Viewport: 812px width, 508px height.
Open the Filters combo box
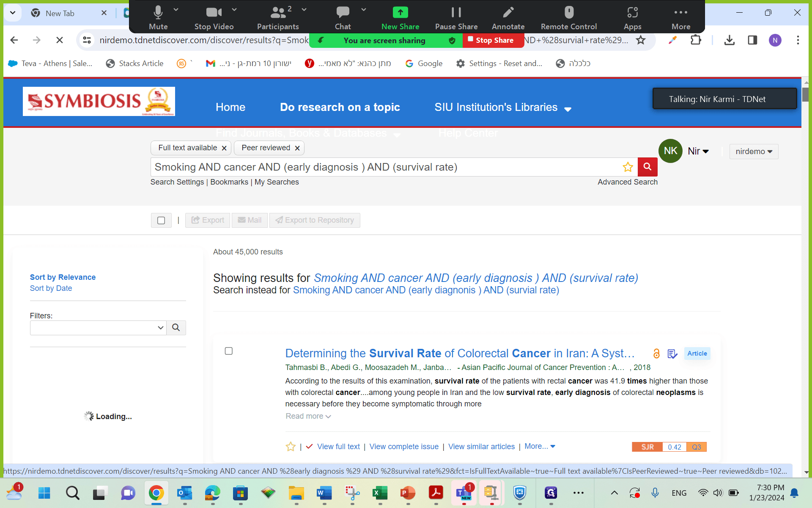(98, 328)
